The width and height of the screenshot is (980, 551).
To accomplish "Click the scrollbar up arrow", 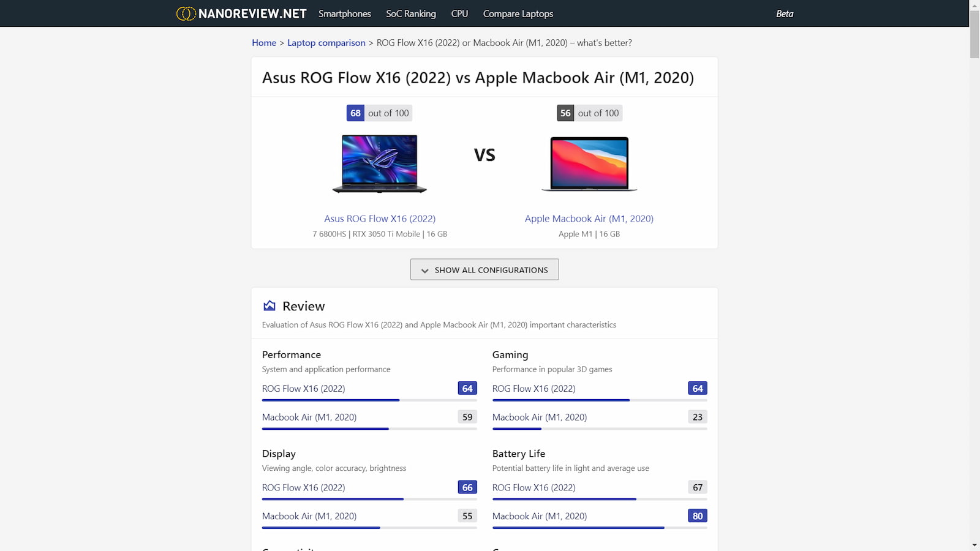I will (974, 5).
